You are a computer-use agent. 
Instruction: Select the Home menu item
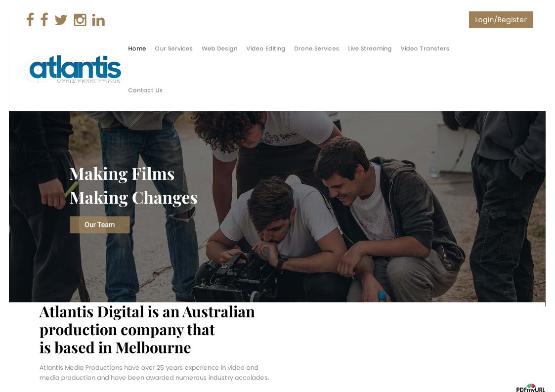(137, 48)
